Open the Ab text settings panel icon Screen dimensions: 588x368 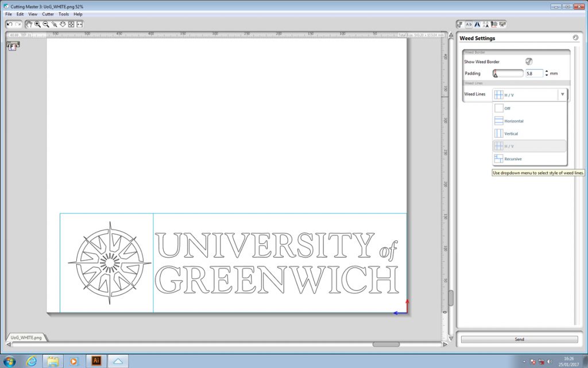[469, 24]
